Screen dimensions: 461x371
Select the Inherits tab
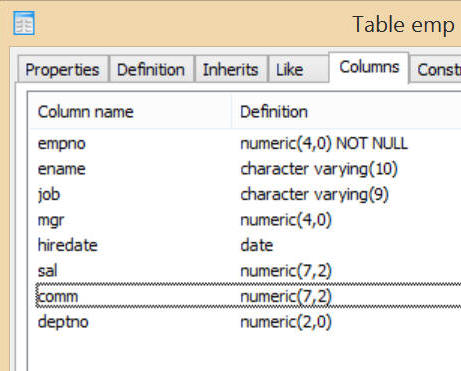click(x=231, y=69)
